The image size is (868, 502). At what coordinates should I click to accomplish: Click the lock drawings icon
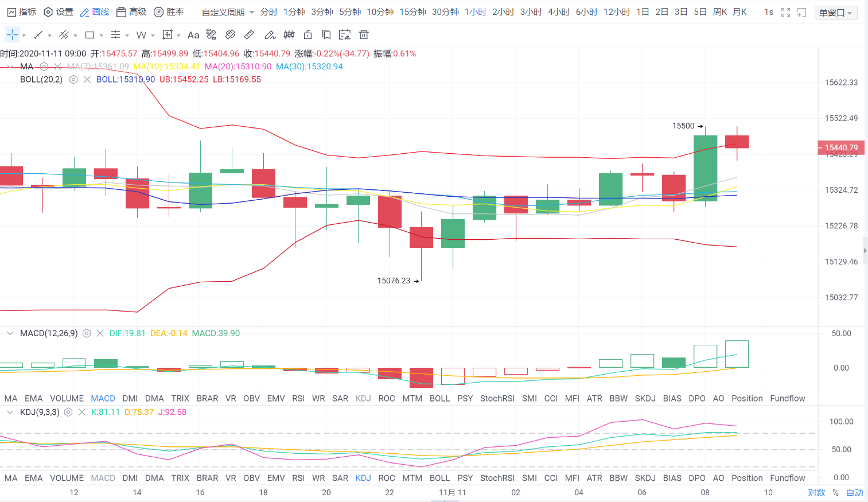pos(308,35)
